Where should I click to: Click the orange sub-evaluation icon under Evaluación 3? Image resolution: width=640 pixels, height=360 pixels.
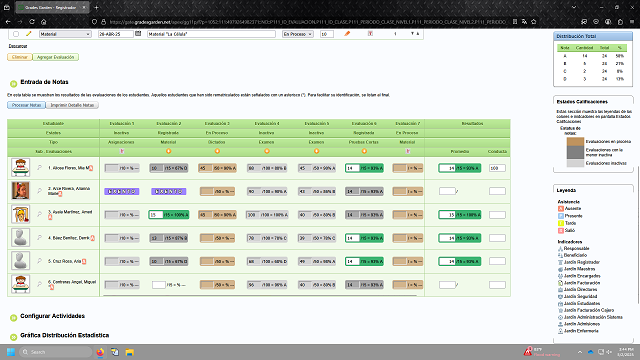coord(217,151)
